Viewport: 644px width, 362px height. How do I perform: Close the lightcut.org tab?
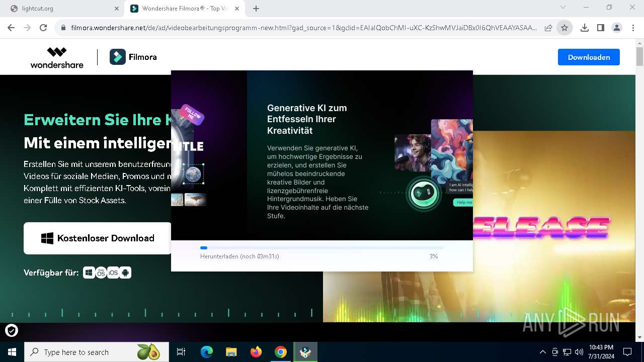117,9
